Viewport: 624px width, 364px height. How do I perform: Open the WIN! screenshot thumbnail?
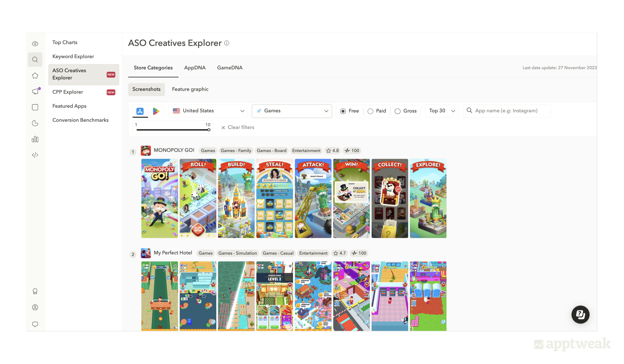[351, 198]
